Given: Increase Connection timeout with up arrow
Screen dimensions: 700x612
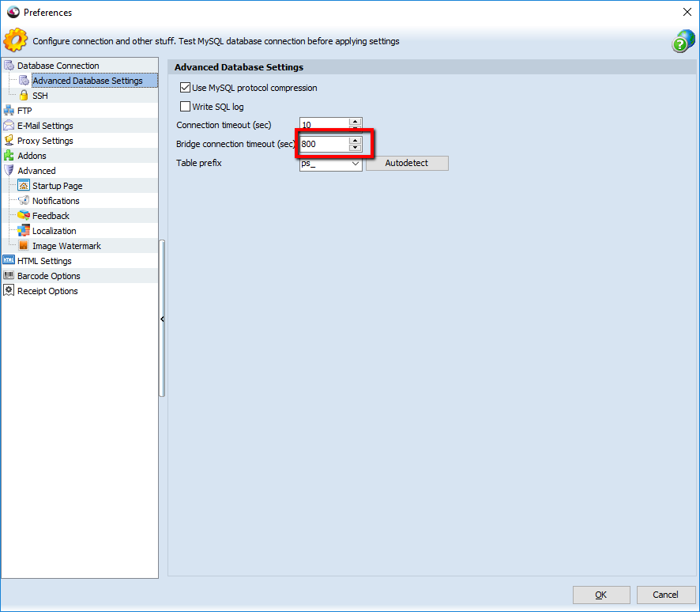Looking at the screenshot, I should coord(355,122).
